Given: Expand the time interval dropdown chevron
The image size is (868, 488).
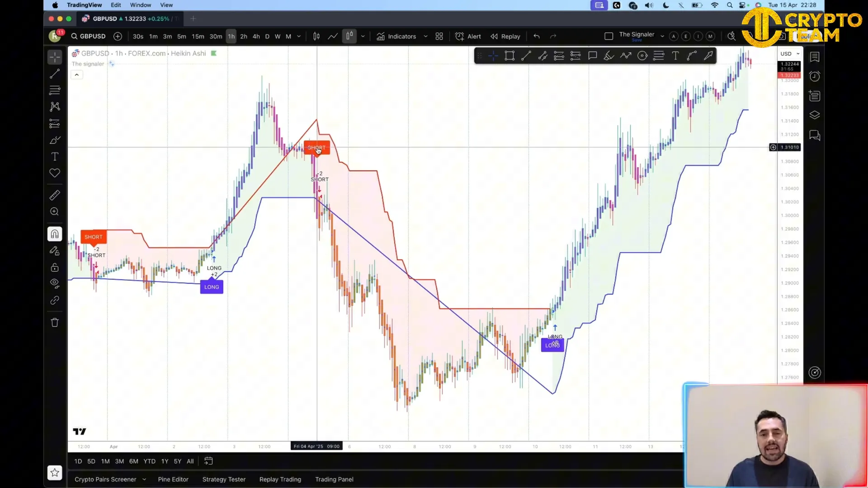Looking at the screenshot, I should (299, 36).
